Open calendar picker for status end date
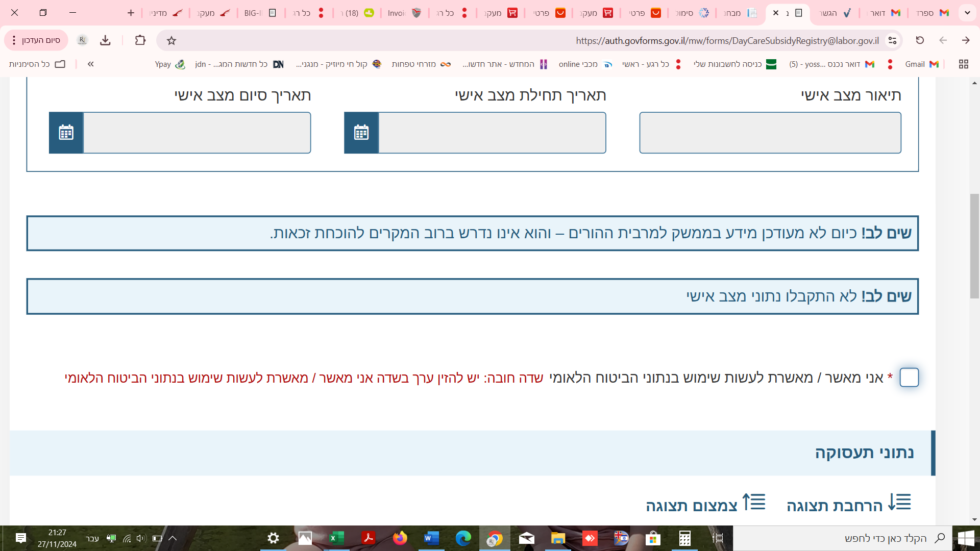This screenshot has height=551, width=980. [x=66, y=133]
